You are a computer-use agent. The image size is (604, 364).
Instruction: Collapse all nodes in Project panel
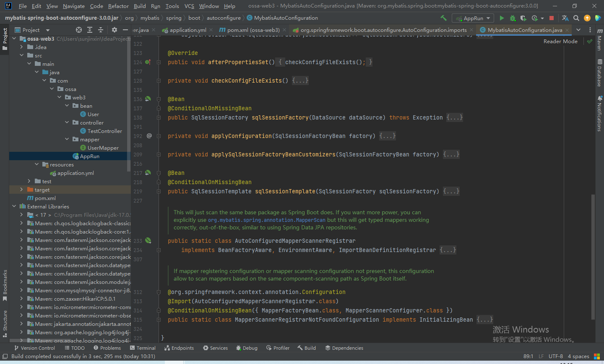point(101,30)
